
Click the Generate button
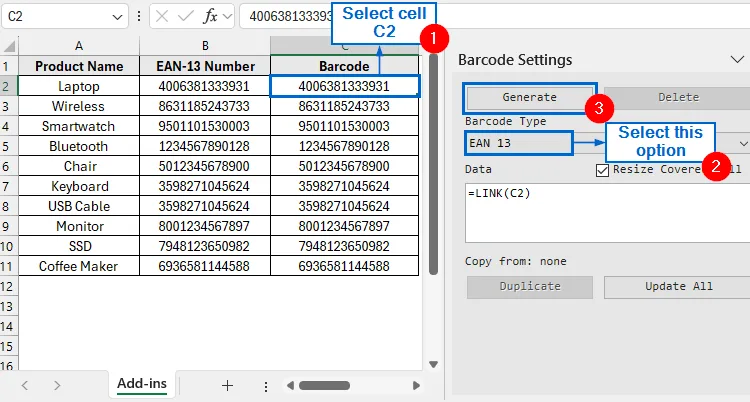coord(529,97)
